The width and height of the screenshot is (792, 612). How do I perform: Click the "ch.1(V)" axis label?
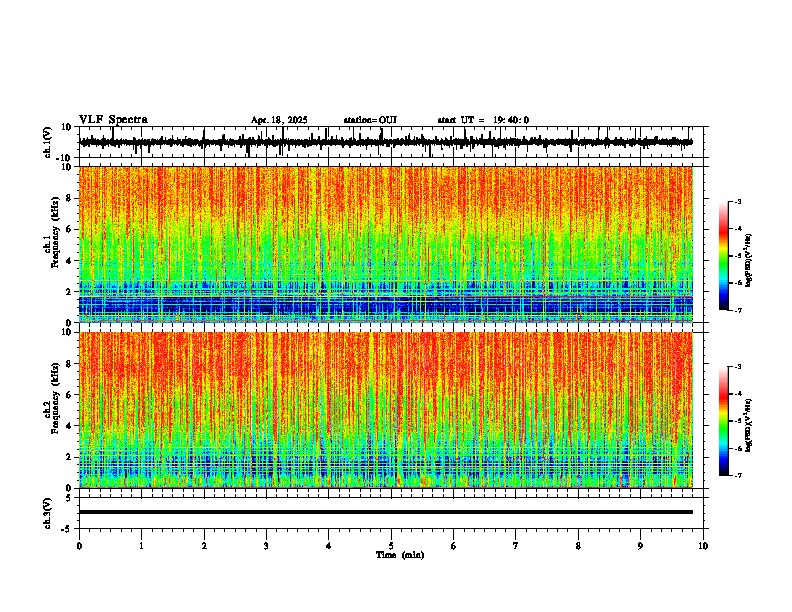(x=48, y=142)
